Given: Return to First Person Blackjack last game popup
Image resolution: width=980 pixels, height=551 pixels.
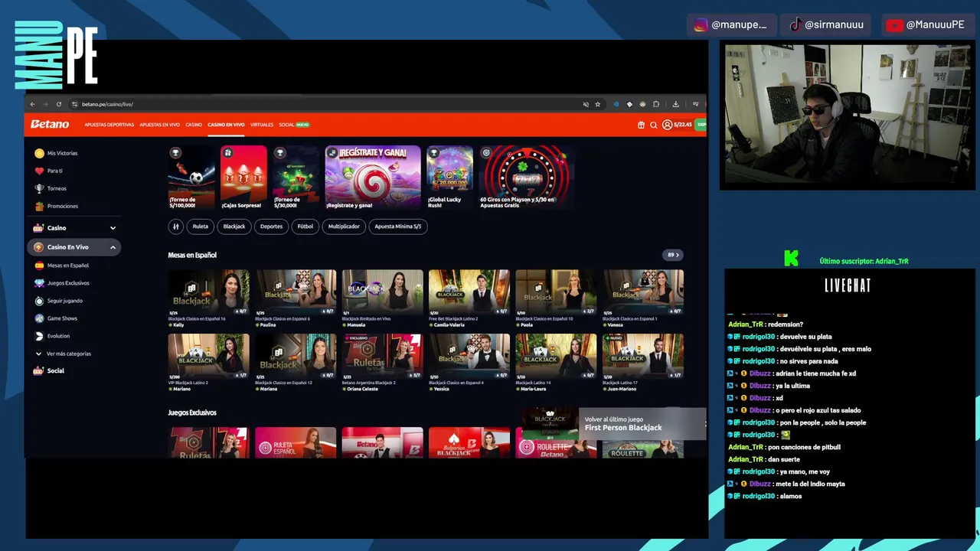Looking at the screenshot, I should 642,424.
